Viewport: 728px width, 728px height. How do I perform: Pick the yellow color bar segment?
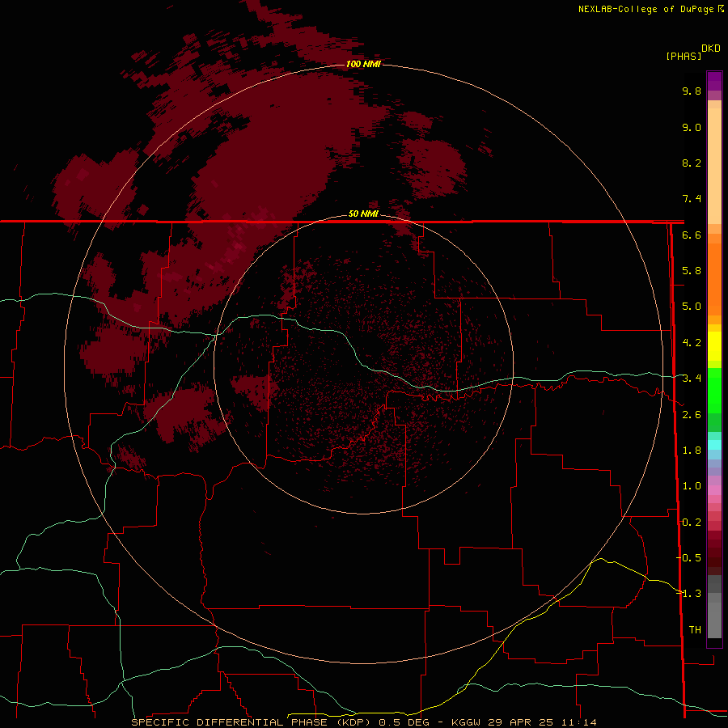coord(714,346)
